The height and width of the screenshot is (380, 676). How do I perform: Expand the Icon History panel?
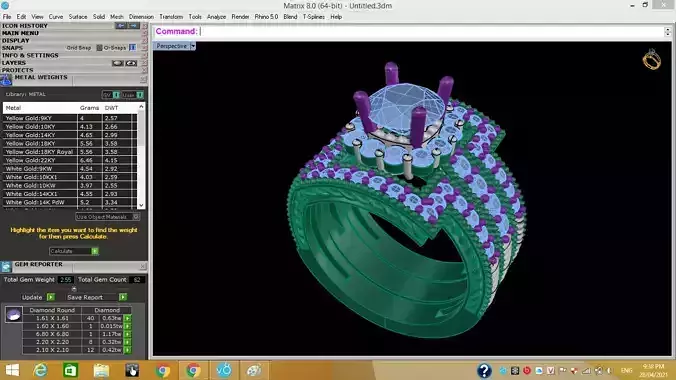[x=25, y=26]
